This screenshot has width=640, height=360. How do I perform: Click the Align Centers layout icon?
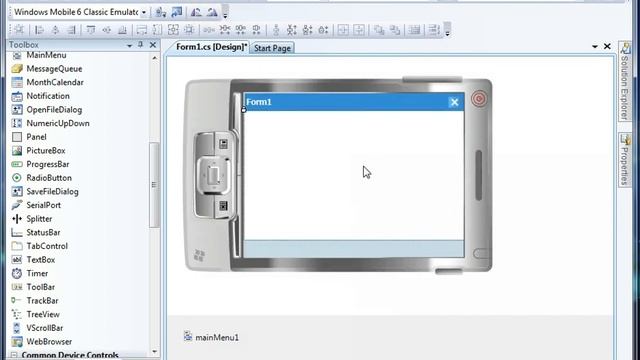(56, 30)
